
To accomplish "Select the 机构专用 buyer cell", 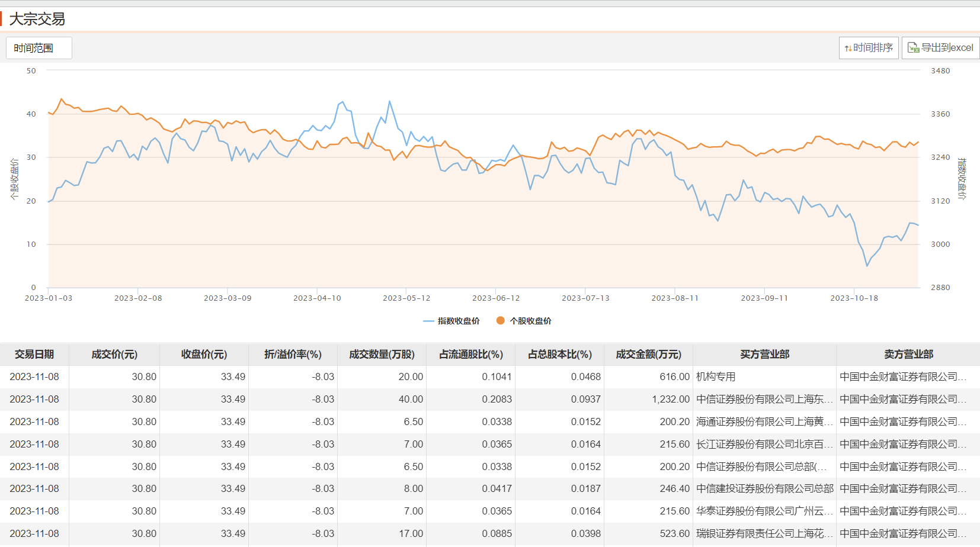I will pyautogui.click(x=716, y=377).
